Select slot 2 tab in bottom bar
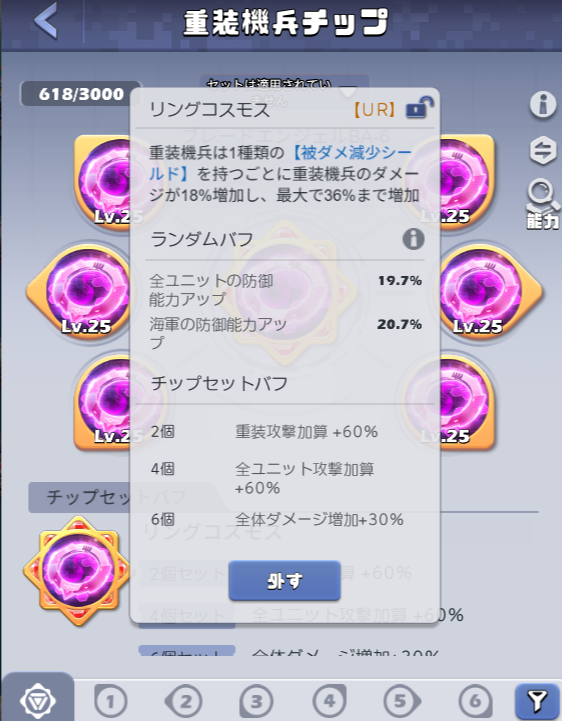Image resolution: width=562 pixels, height=721 pixels. click(184, 702)
